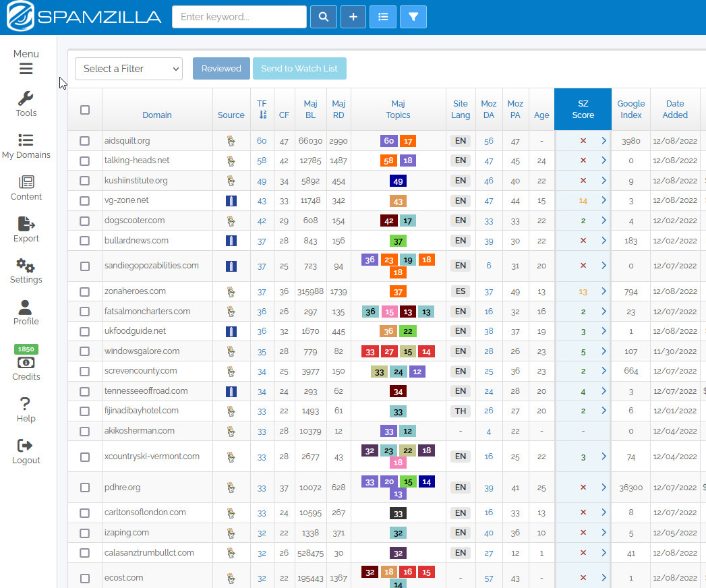Viewport: 706px width, 588px height.
Task: Click Send to Watch List button
Action: point(299,69)
